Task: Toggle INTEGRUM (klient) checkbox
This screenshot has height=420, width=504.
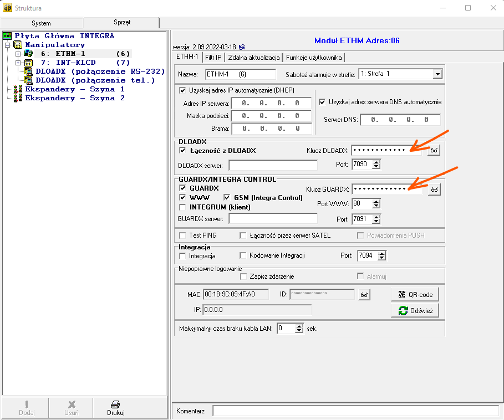Action: click(x=182, y=207)
